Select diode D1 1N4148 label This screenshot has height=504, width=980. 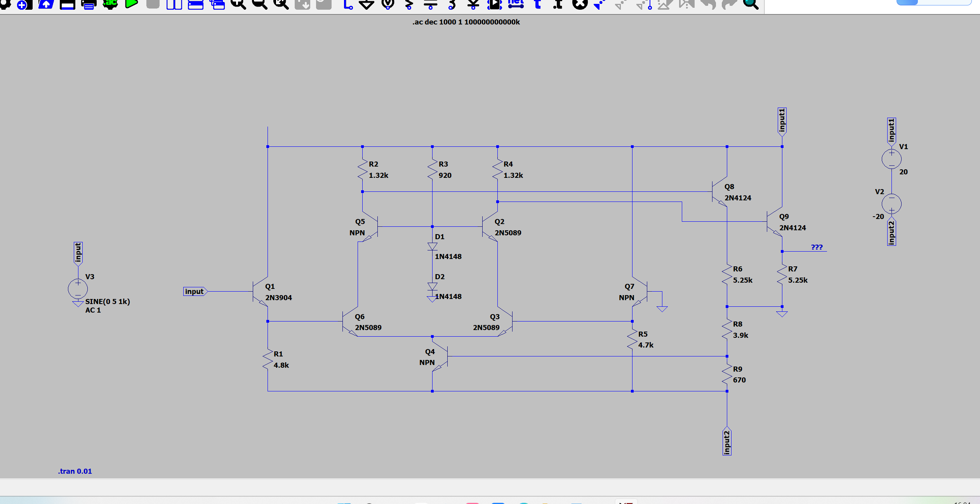tap(448, 257)
